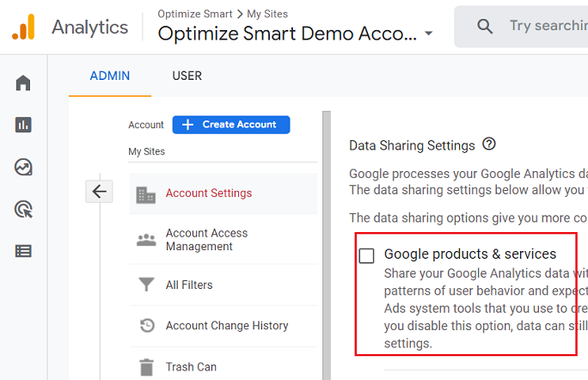Click the Account Change History clock icon
The width and height of the screenshot is (588, 380).
point(147,325)
